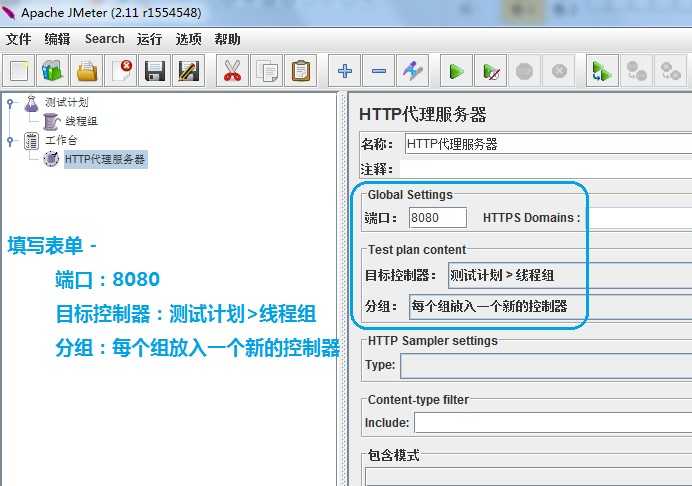Open the 分组 dropdown
Viewport: 692px width, 486px height.
(x=550, y=306)
